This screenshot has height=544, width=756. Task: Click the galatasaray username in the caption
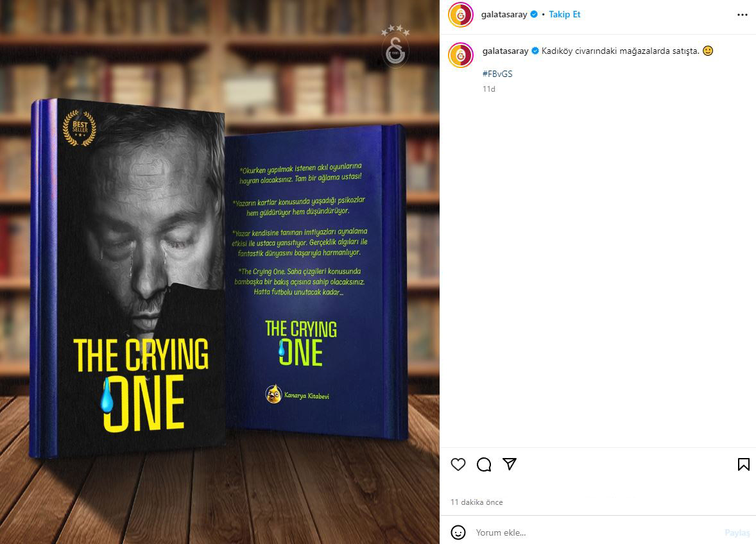(505, 51)
